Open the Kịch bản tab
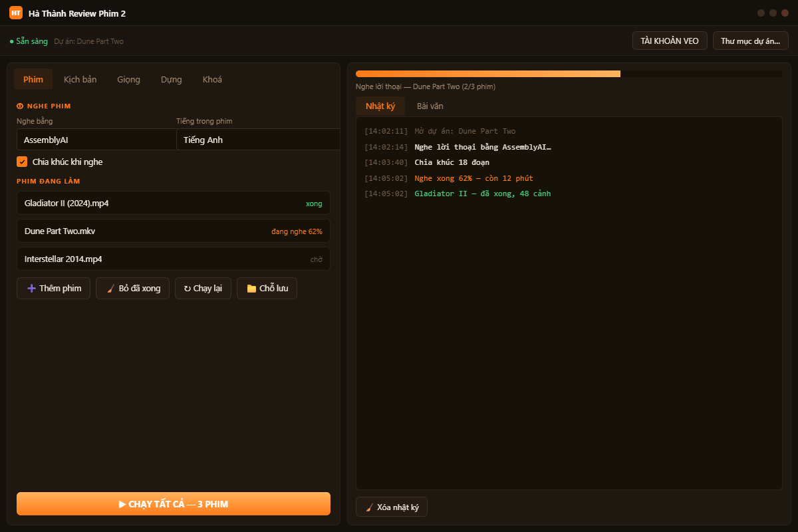 click(80, 79)
